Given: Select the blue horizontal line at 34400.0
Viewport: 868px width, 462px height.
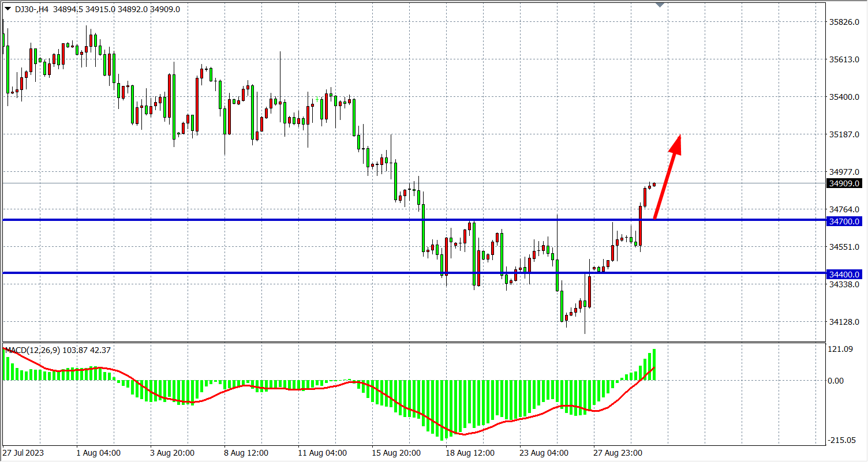Looking at the screenshot, I should tap(231, 273).
